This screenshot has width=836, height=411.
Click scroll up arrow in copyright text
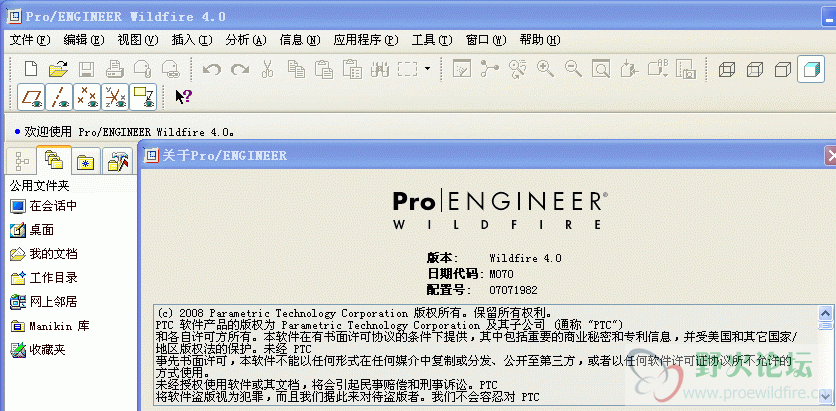(x=825, y=313)
